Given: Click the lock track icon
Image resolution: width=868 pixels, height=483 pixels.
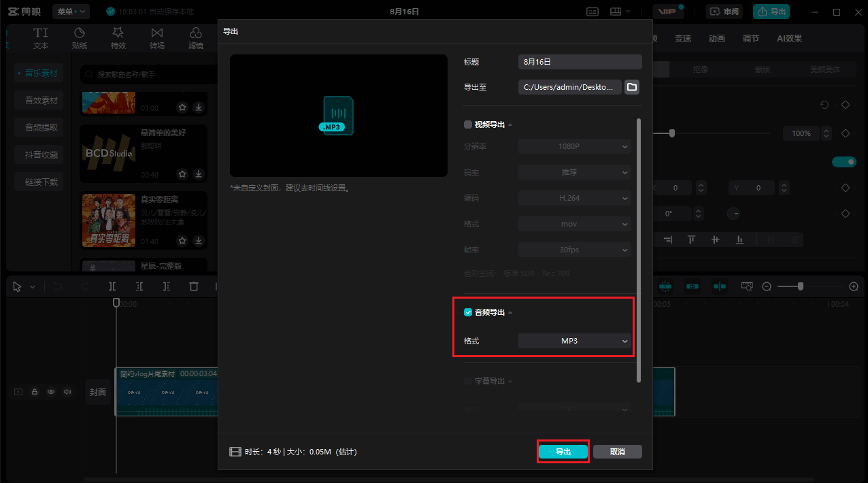Looking at the screenshot, I should 34,392.
